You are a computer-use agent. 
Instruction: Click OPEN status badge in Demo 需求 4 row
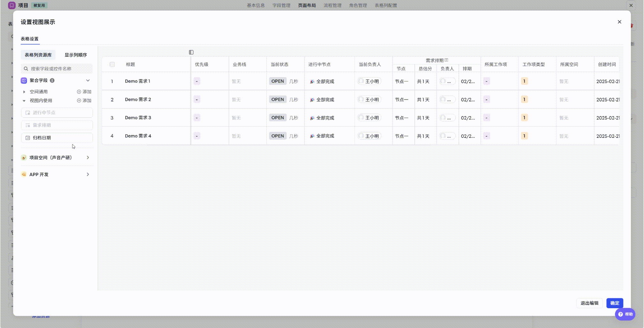point(277,136)
